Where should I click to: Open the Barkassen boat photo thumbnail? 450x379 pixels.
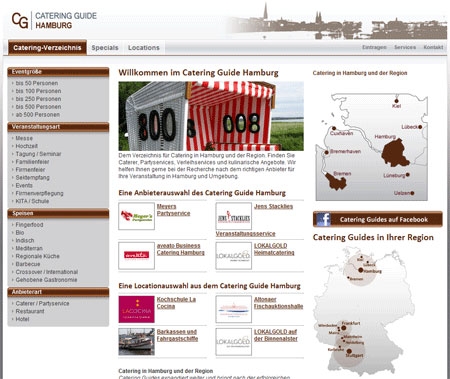tap(136, 342)
